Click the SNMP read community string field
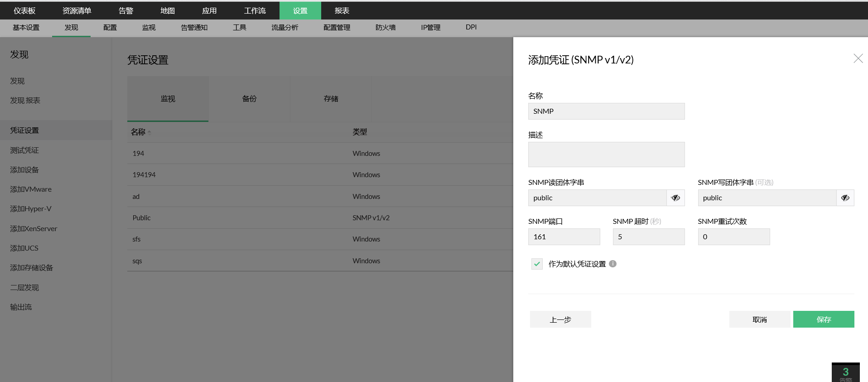The image size is (868, 382). pyautogui.click(x=597, y=198)
